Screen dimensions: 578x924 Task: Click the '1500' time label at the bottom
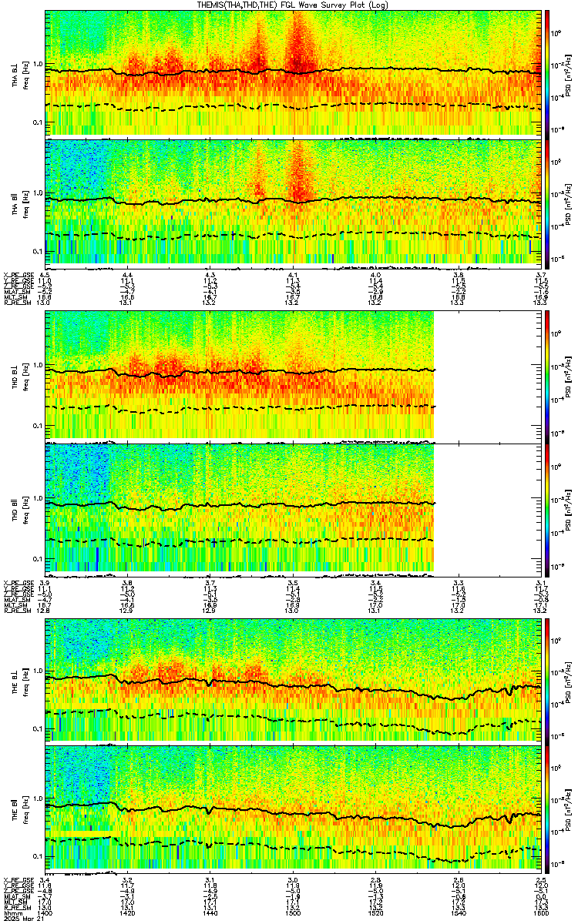coord(292,912)
